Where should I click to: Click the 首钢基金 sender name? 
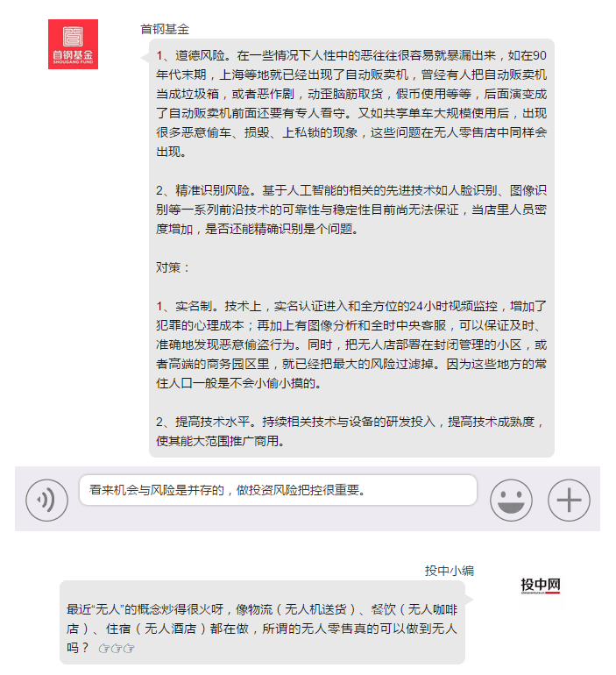pos(165,29)
